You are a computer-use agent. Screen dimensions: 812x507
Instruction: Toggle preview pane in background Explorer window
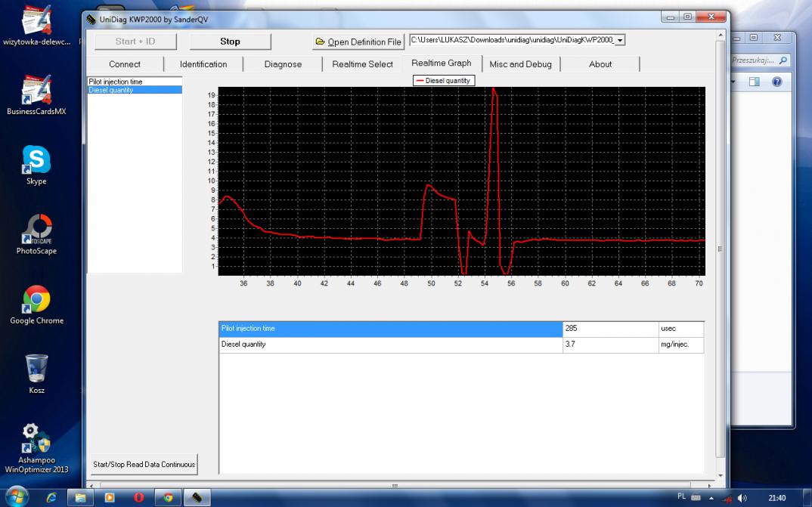click(x=754, y=82)
